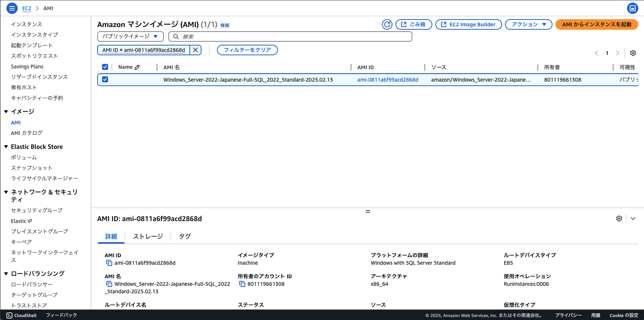Screen dimensions: 644x320
Task: Go to previous page arrow
Action: (597, 53)
